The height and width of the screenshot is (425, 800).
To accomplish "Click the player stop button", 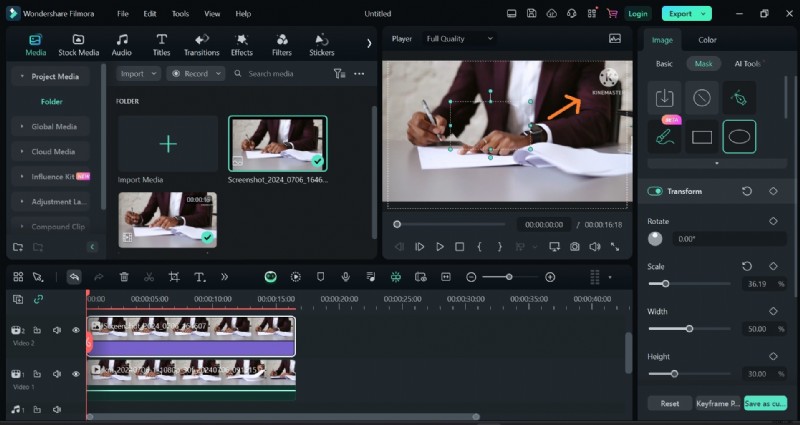I will point(460,247).
